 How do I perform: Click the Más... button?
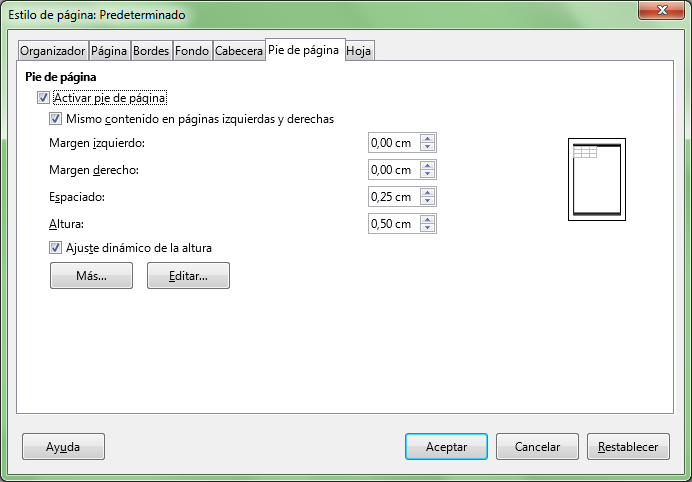[x=91, y=276]
